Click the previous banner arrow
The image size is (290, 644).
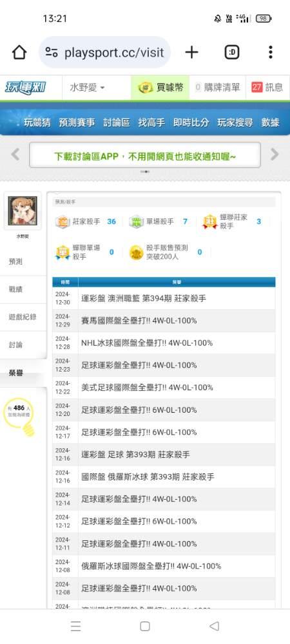15,155
